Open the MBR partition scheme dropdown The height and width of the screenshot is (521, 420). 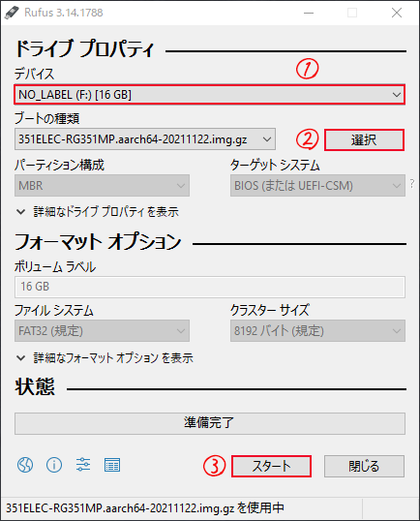102,185
